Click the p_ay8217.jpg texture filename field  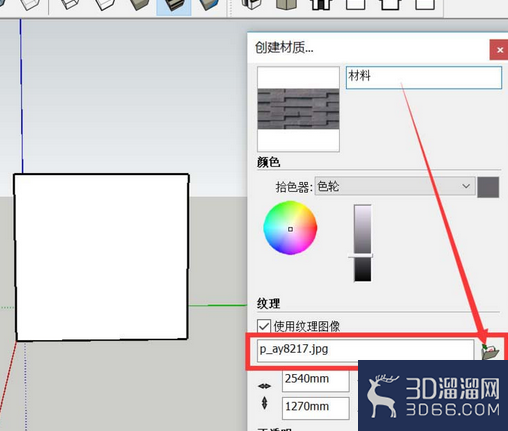[x=365, y=350]
